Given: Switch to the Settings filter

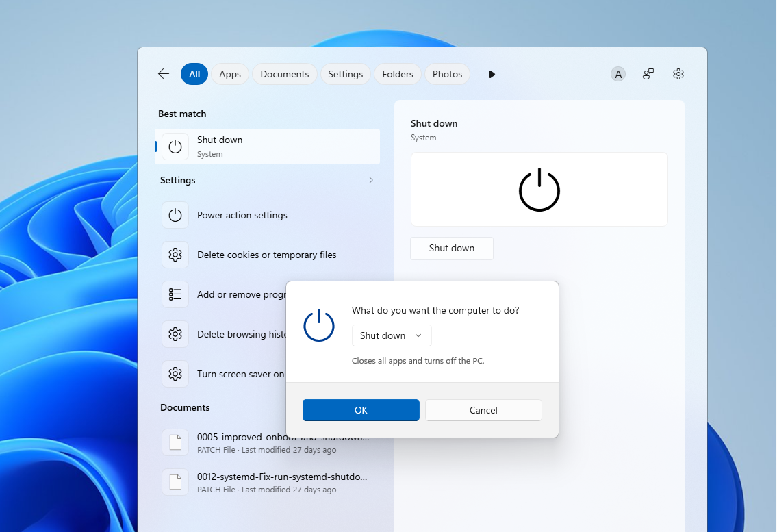Looking at the screenshot, I should coord(346,74).
